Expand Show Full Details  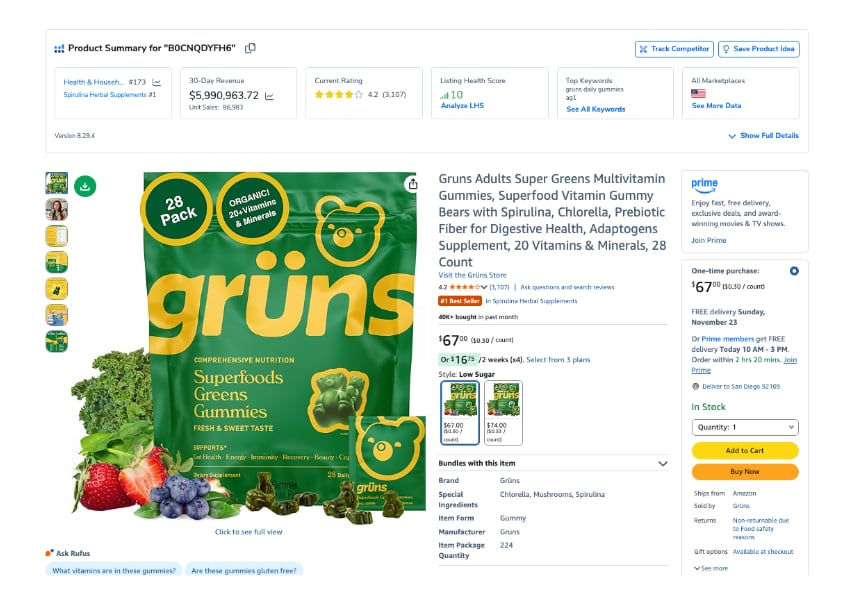764,136
